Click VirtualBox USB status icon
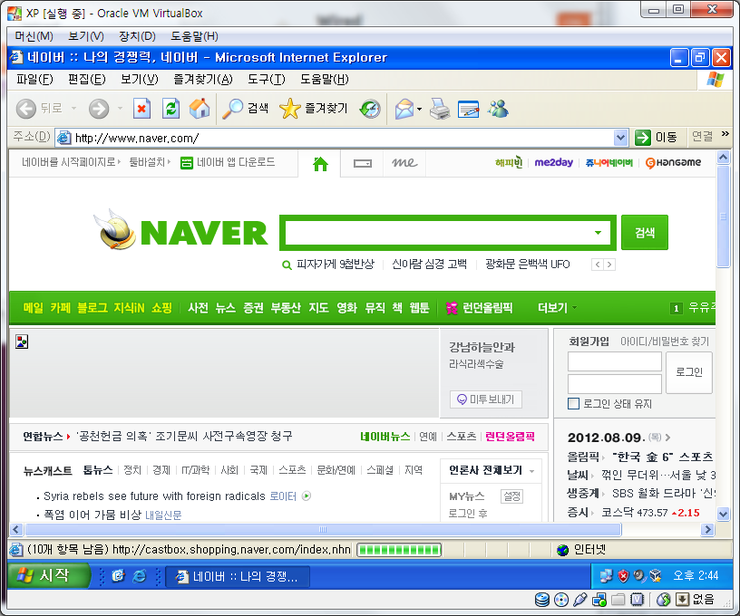740x616 pixels. coord(580,599)
